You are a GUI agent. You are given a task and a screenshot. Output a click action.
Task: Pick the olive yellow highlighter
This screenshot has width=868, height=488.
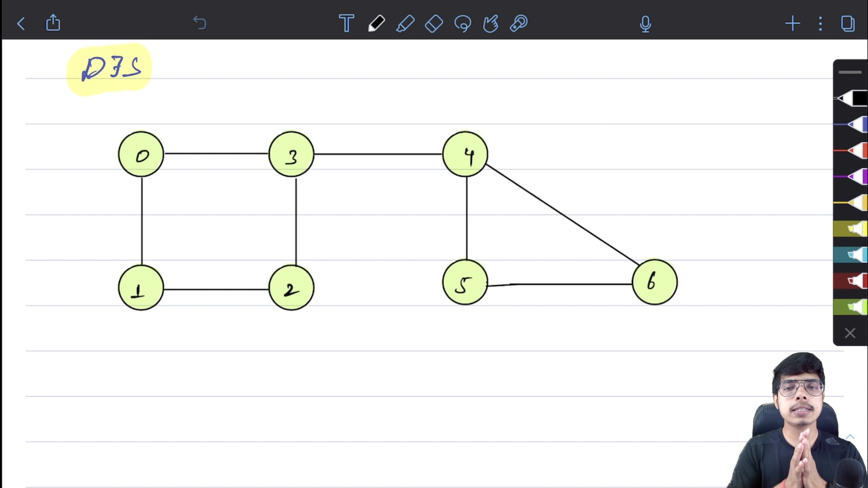850,229
